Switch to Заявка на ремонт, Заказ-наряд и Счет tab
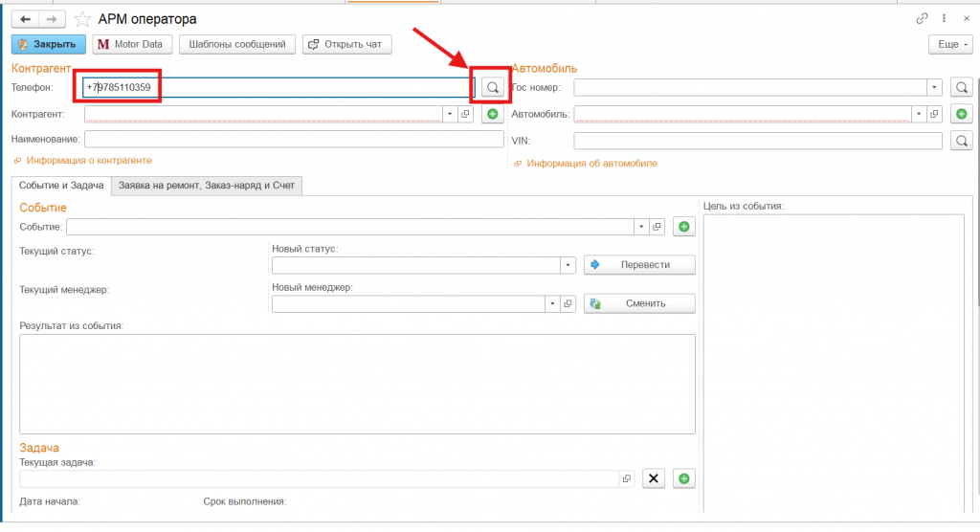 coord(206,186)
